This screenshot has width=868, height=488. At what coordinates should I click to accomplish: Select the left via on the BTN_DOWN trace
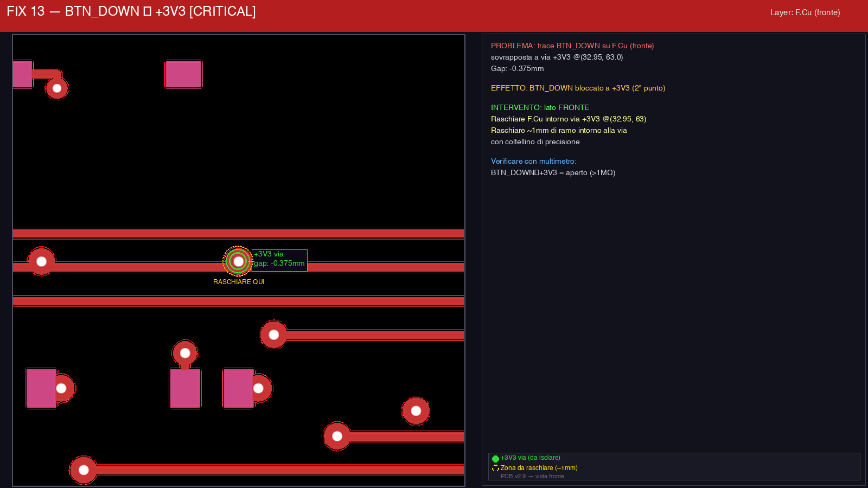41,262
